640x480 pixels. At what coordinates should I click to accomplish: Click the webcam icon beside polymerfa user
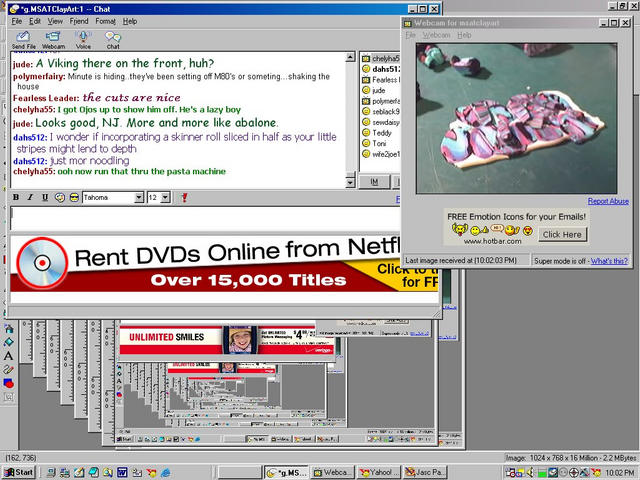[x=366, y=101]
